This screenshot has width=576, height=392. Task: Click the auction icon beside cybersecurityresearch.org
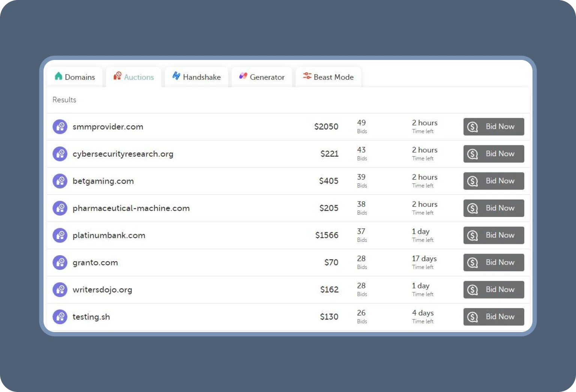point(60,154)
